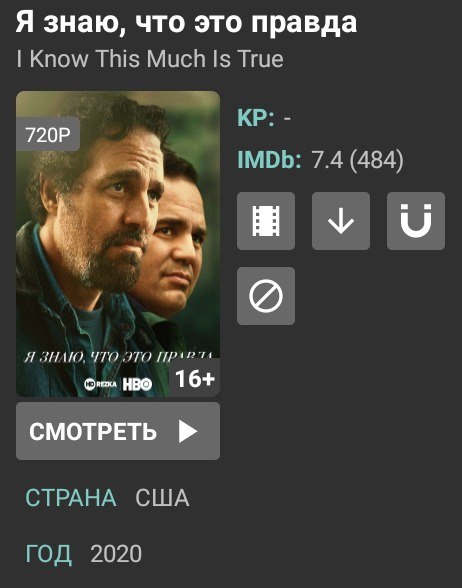Viewport: 462px width, 588px height.
Task: Tap the IMDb rating 7.4 (484)
Action: [x=357, y=159]
